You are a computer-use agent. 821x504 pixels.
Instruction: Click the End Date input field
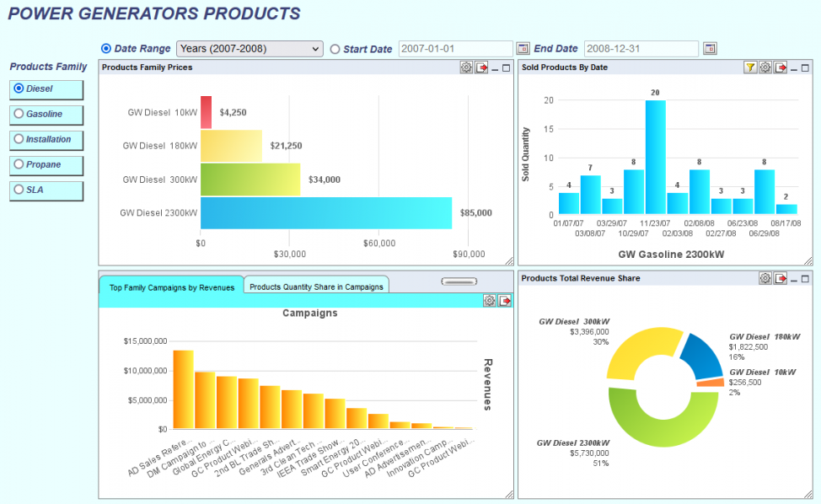click(x=641, y=49)
